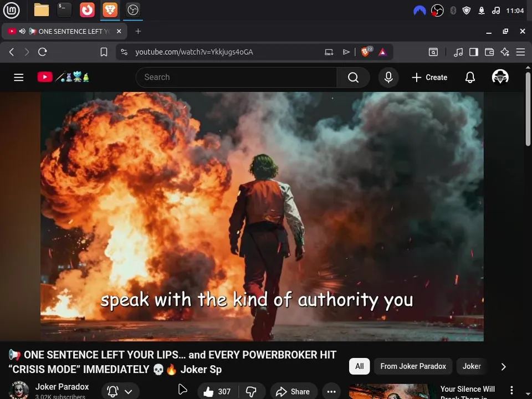Open Brave Shields lion icon
This screenshot has height=399, width=532.
pyautogui.click(x=366, y=52)
